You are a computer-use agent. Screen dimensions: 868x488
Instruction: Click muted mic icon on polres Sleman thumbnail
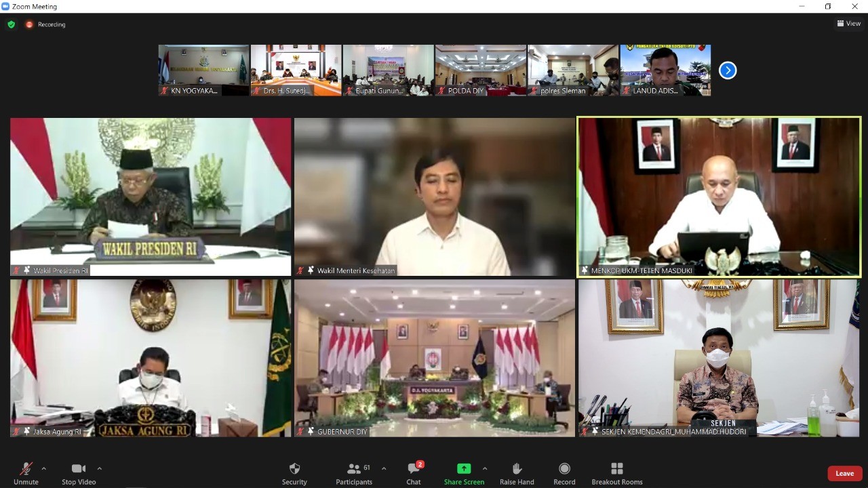(534, 91)
